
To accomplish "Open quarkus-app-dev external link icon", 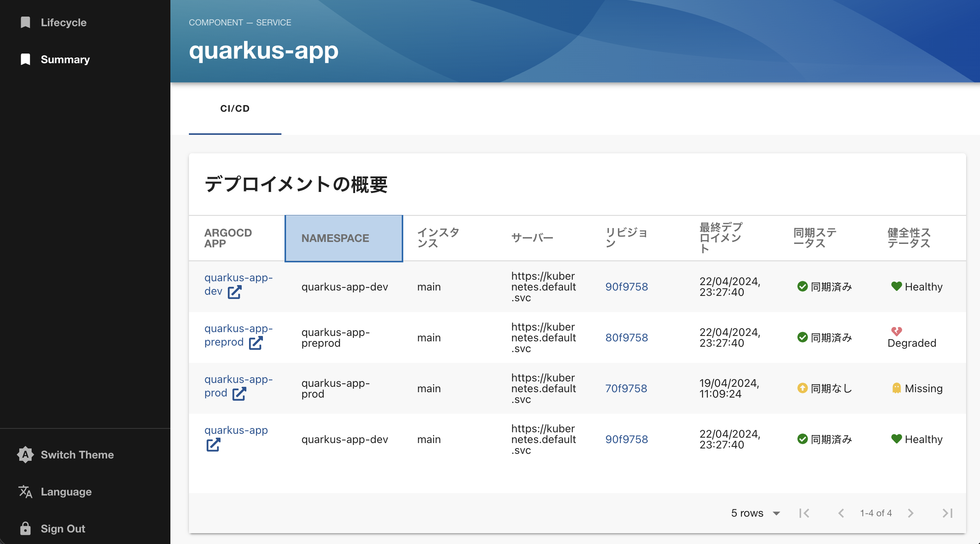I will [234, 292].
